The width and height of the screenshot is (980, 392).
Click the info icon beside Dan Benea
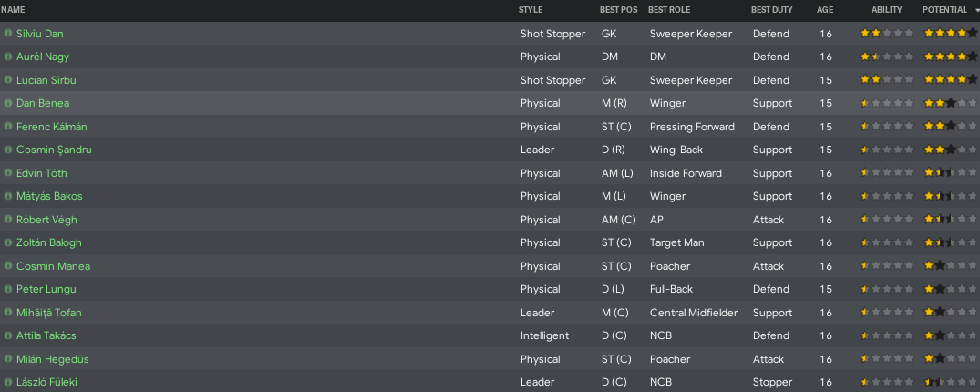tap(8, 103)
